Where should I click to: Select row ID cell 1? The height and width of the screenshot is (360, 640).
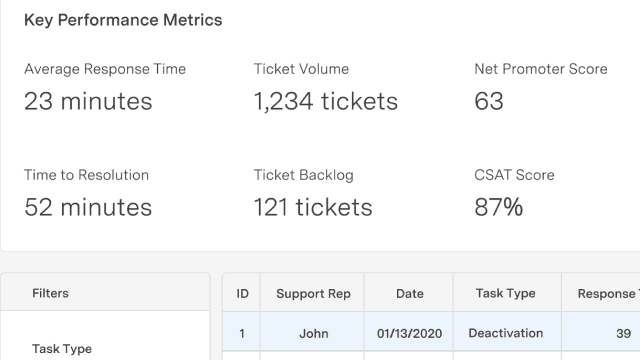(242, 332)
